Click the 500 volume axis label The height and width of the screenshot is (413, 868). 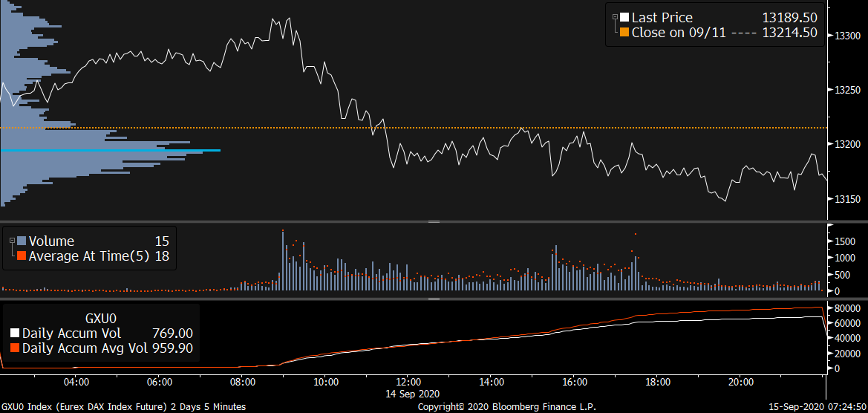coord(843,275)
